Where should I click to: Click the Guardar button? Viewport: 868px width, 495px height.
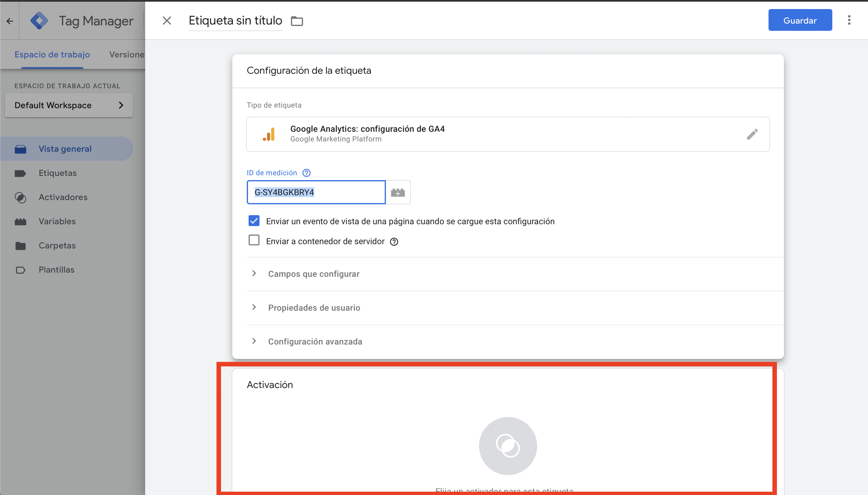click(800, 21)
